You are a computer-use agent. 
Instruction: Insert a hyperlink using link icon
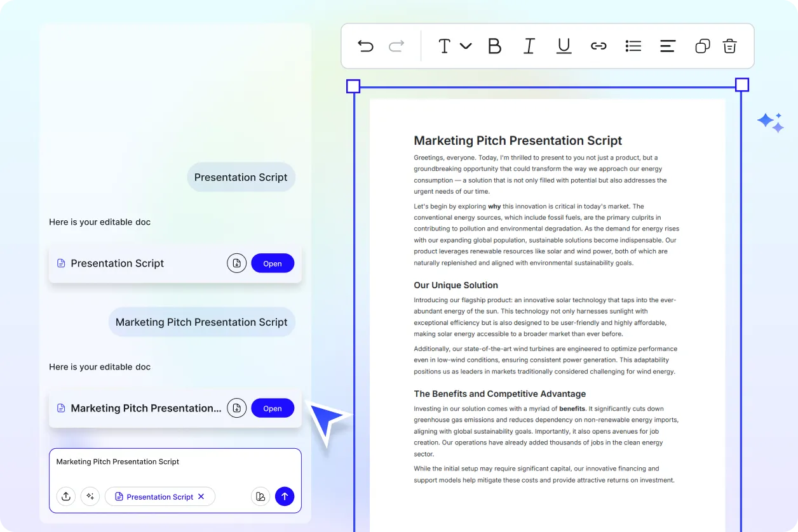click(x=598, y=46)
